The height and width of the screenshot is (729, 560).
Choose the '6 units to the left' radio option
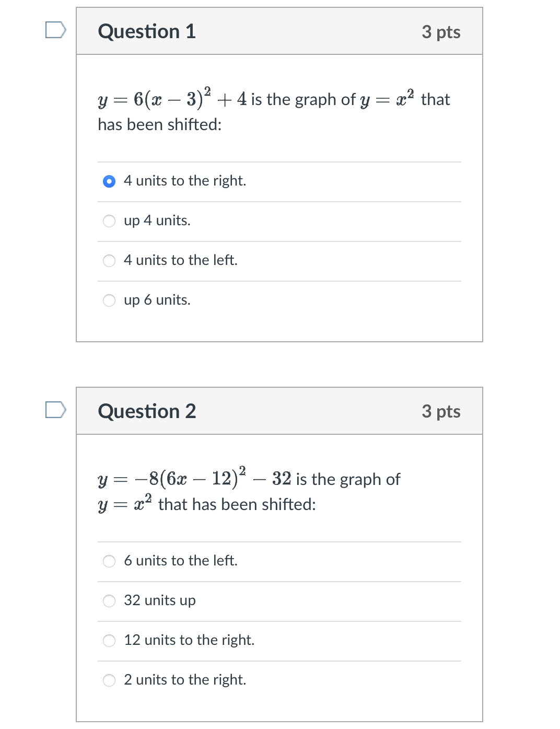click(109, 561)
